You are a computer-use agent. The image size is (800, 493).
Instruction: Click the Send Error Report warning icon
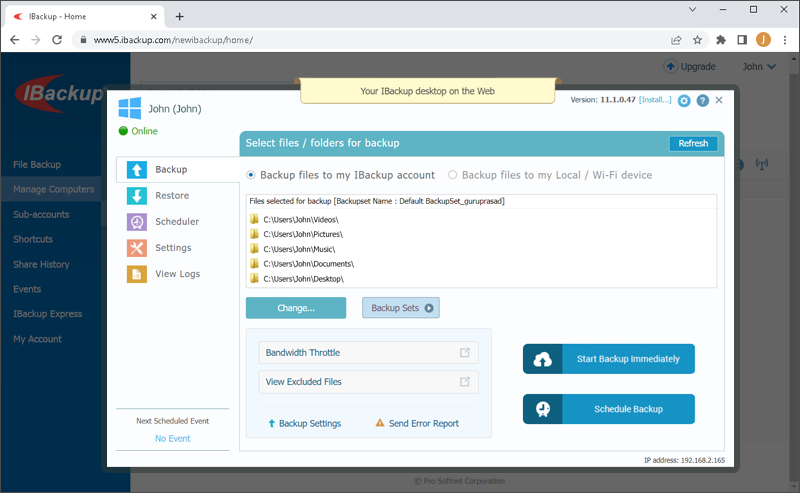click(380, 424)
